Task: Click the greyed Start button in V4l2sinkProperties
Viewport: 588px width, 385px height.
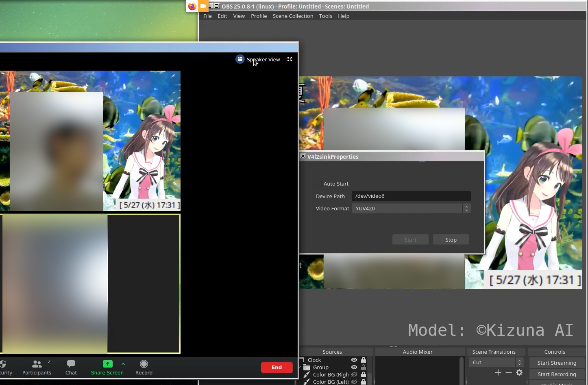Action: point(410,240)
